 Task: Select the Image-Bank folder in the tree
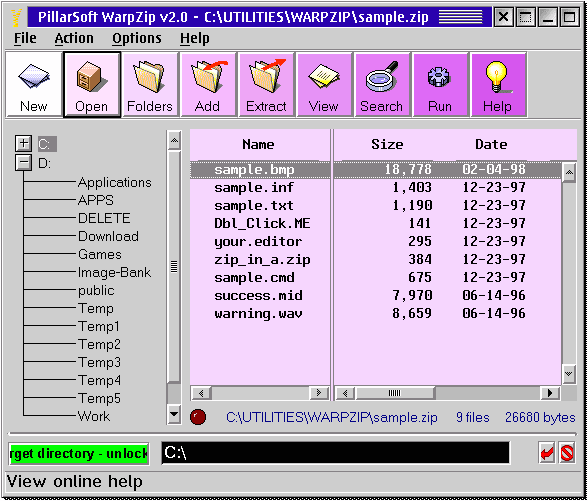[x=114, y=272]
